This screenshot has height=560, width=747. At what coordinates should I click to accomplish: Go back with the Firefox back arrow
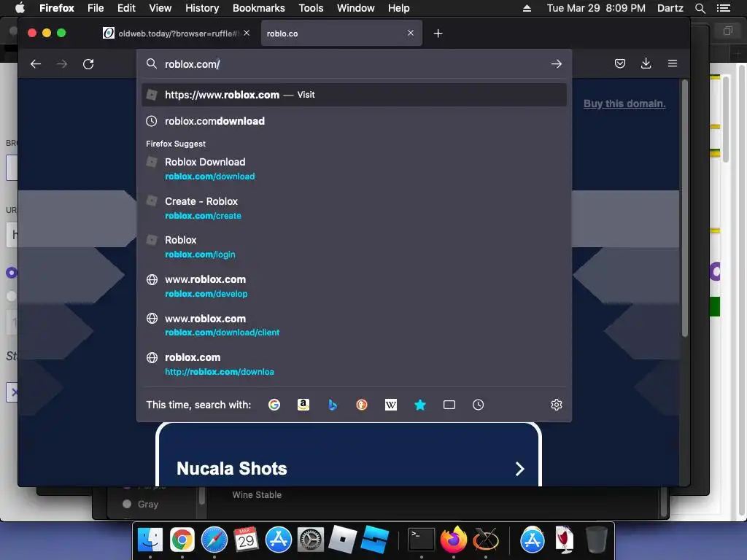pyautogui.click(x=36, y=64)
